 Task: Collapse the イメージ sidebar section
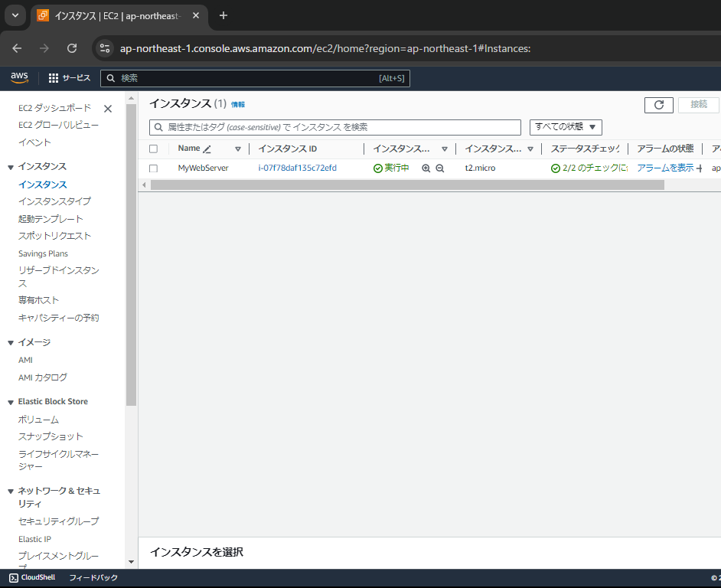[11, 343]
